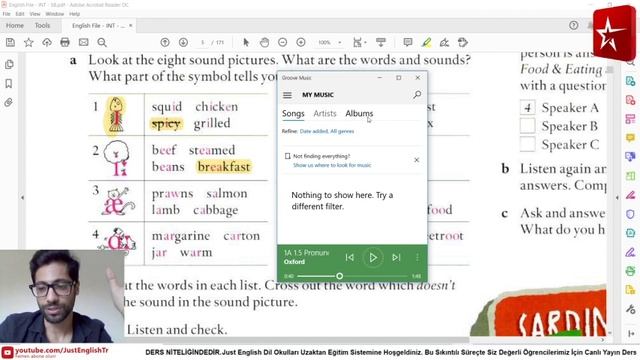Go to the previous page with up arrow

[x=165, y=42]
